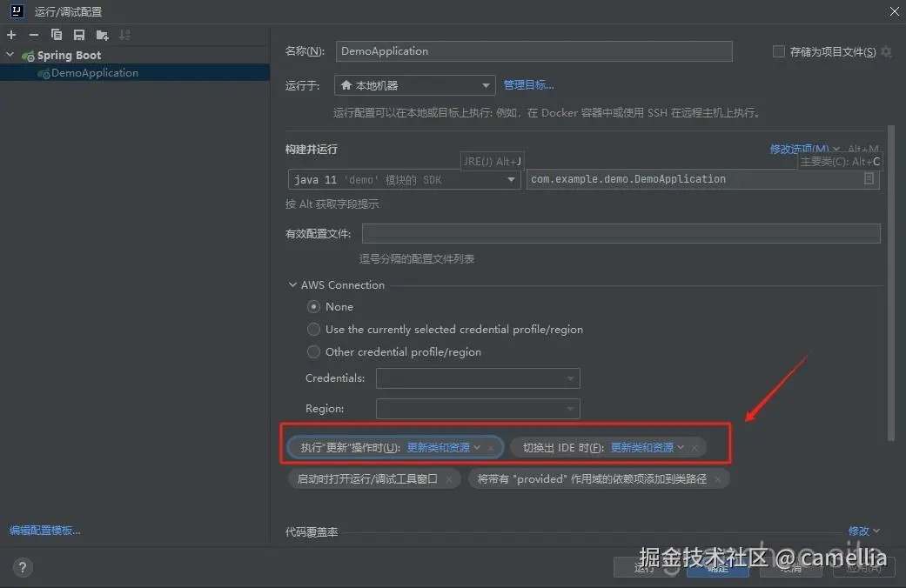Browse main class using the icon in the field
Viewport: 906px width, 588px height.
[x=869, y=179]
